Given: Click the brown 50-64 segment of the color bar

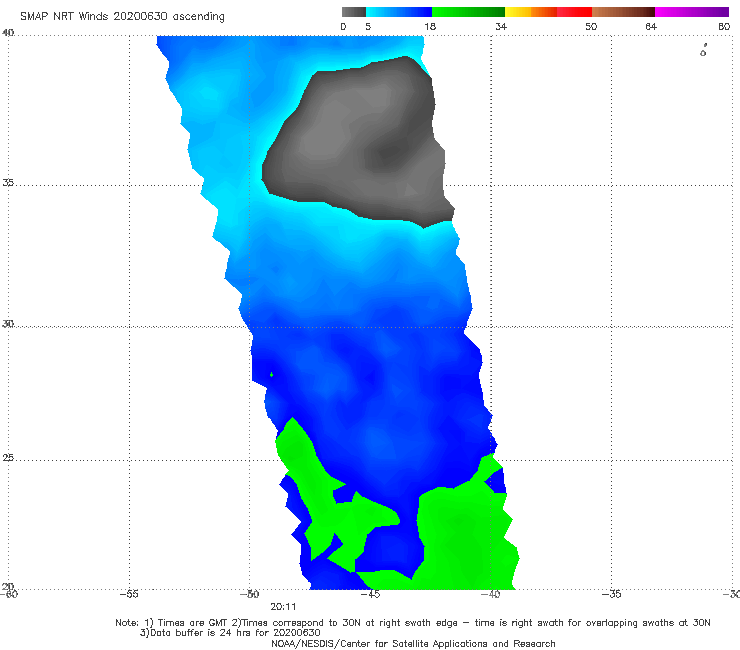Looking at the screenshot, I should click(623, 12).
